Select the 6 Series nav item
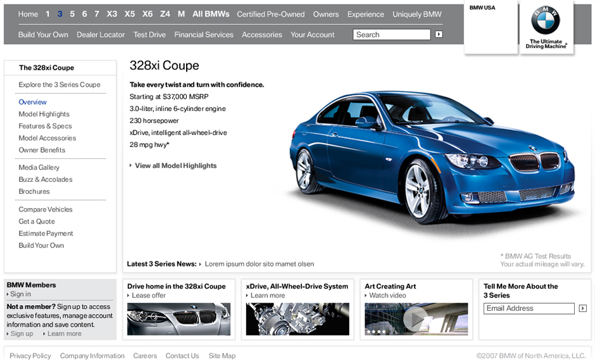Screen dimensions: 595x364 [85, 14]
